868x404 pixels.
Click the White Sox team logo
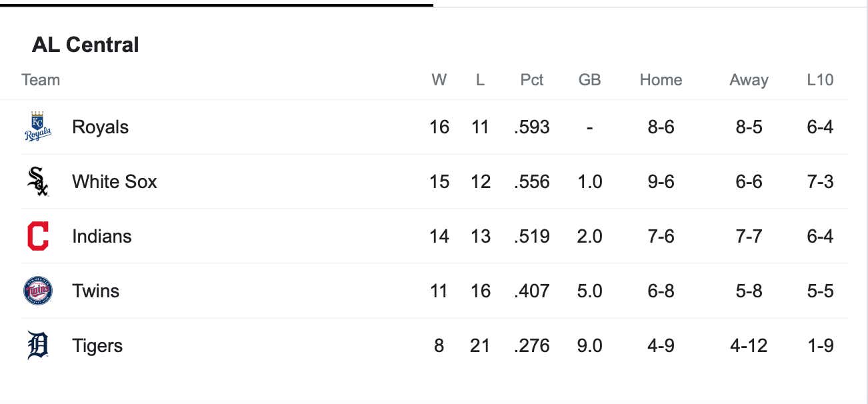pos(38,181)
